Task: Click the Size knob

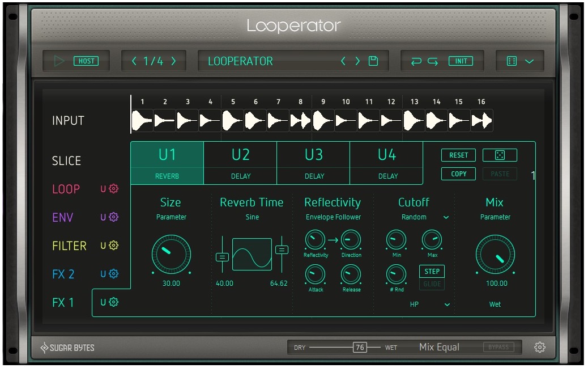Action: [172, 255]
